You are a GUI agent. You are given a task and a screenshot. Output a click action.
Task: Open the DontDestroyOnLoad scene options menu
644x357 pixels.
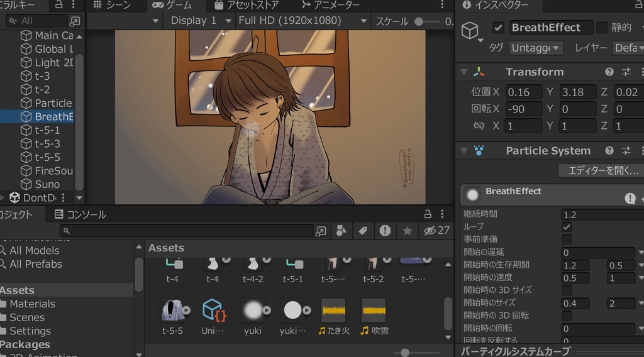(64, 198)
